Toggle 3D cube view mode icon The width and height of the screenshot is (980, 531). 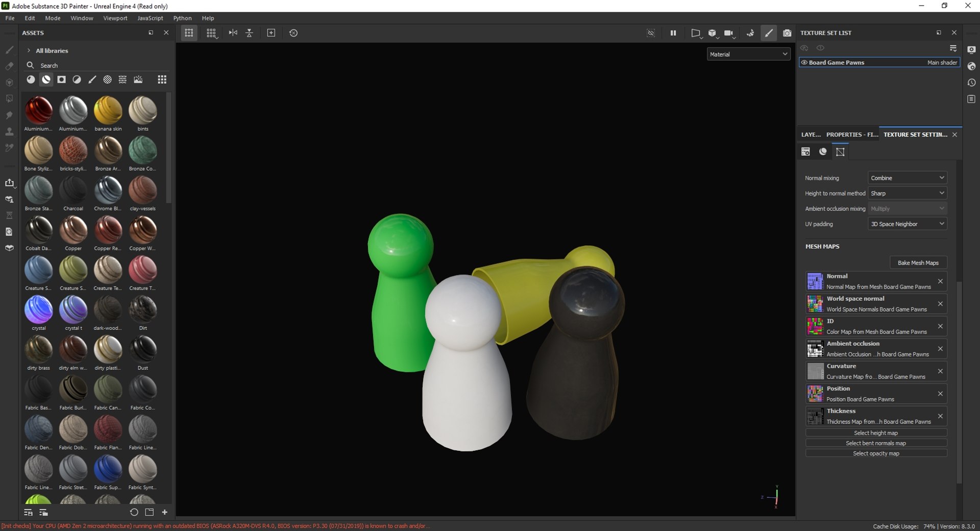point(712,33)
